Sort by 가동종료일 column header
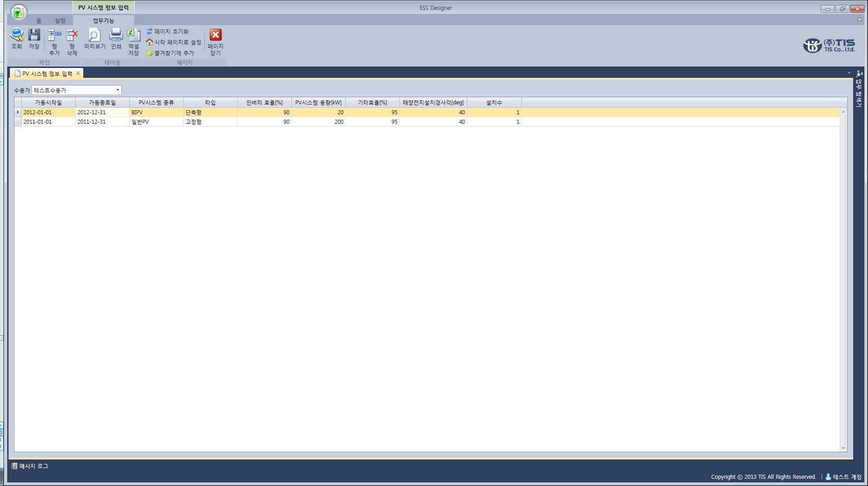The image size is (868, 486). [x=102, y=103]
